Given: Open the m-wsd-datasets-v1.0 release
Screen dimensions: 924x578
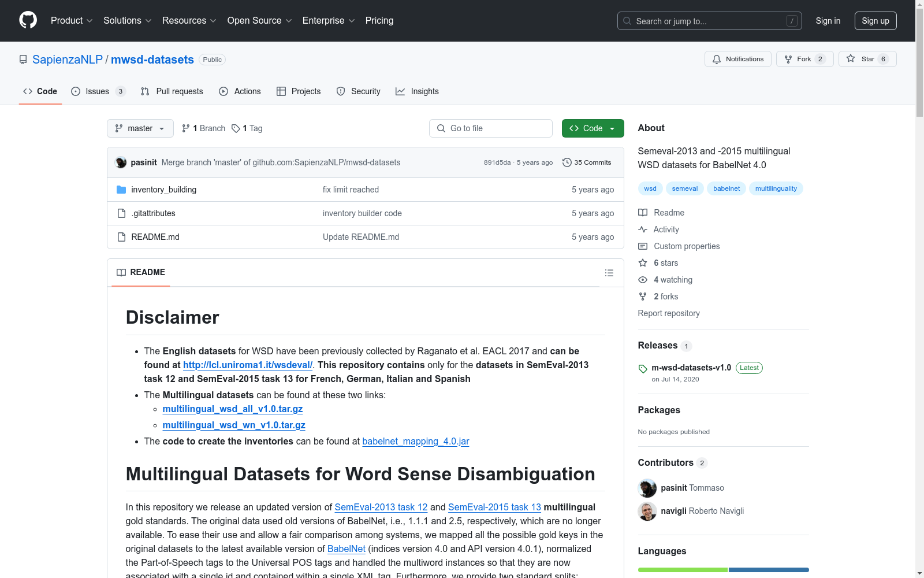Looking at the screenshot, I should tap(691, 368).
